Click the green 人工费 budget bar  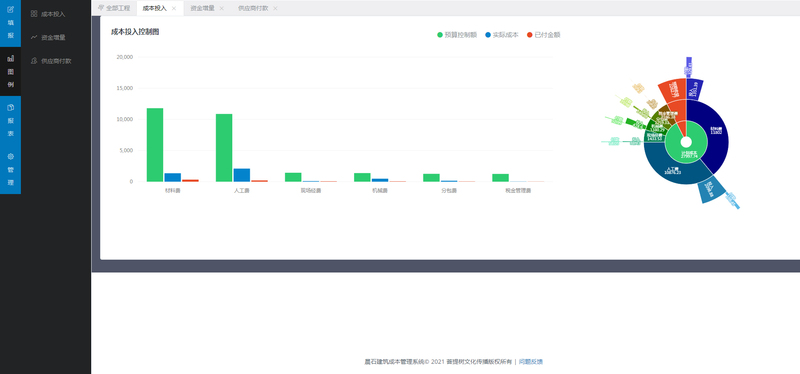tap(224, 147)
